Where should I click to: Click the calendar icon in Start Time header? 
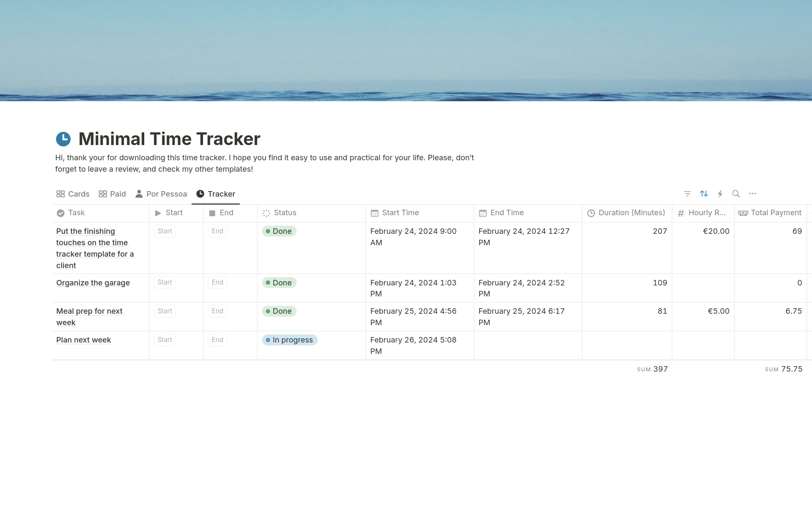coord(374,213)
